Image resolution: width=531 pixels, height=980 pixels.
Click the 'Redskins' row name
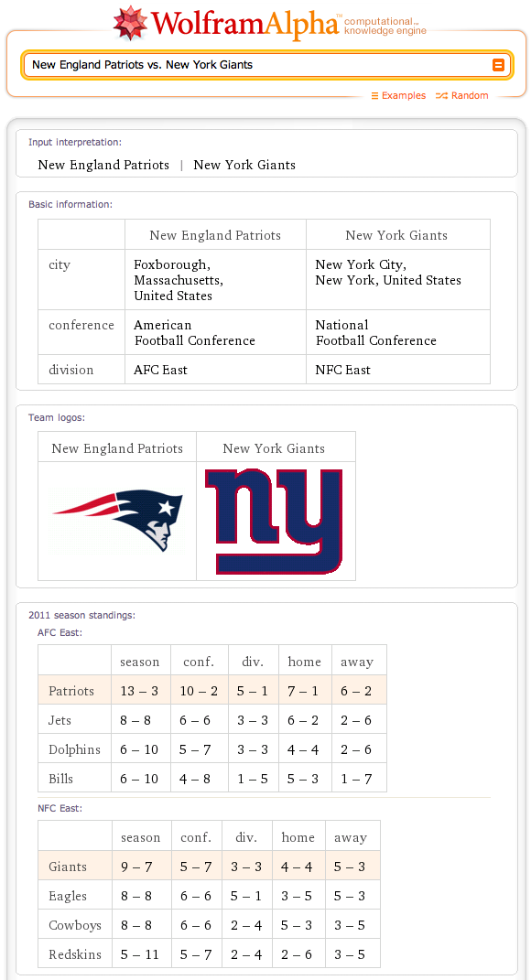[74, 955]
